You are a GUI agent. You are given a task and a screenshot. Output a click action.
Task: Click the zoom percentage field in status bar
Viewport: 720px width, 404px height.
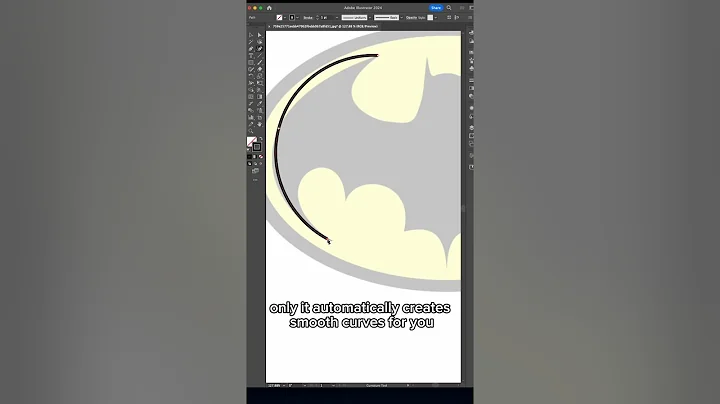click(274, 385)
